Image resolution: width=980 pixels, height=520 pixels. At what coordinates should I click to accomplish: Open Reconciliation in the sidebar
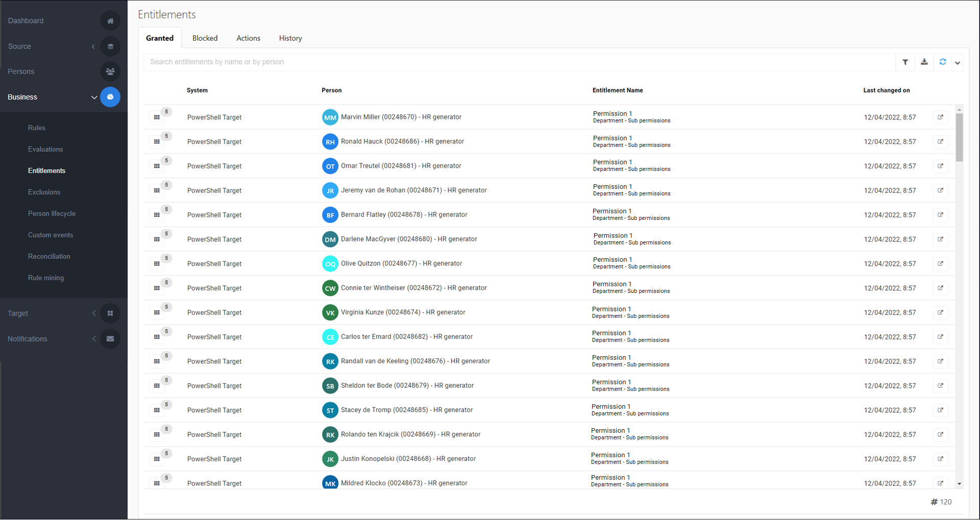[x=49, y=257]
